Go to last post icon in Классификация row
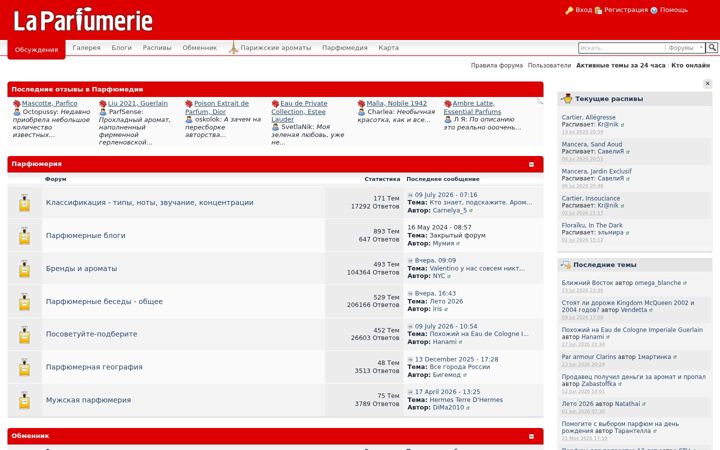 point(410,195)
